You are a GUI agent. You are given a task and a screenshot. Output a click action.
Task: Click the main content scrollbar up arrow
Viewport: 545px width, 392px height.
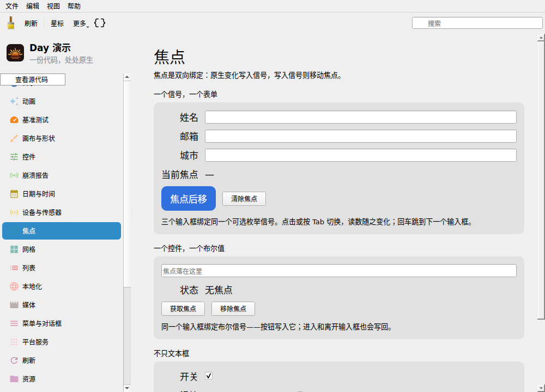coord(541,38)
